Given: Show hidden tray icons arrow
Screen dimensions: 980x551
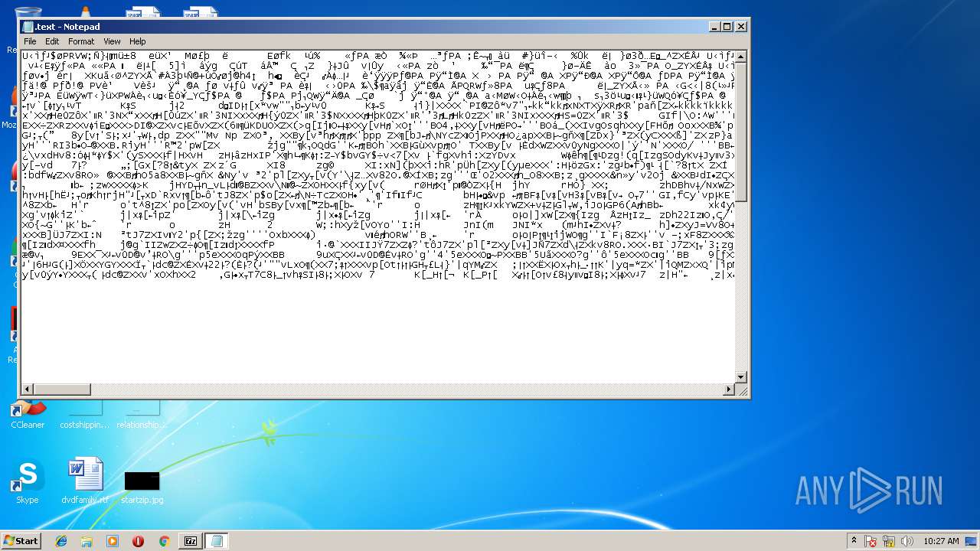Looking at the screenshot, I should [854, 541].
